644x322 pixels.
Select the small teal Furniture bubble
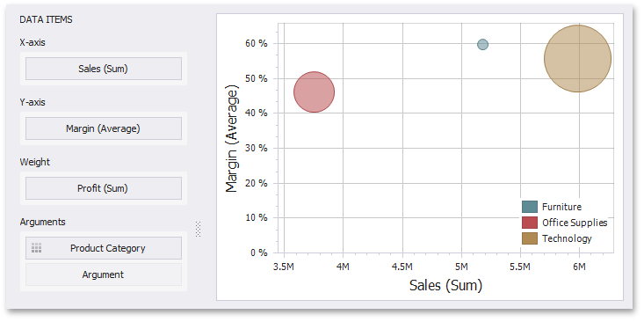tap(482, 44)
